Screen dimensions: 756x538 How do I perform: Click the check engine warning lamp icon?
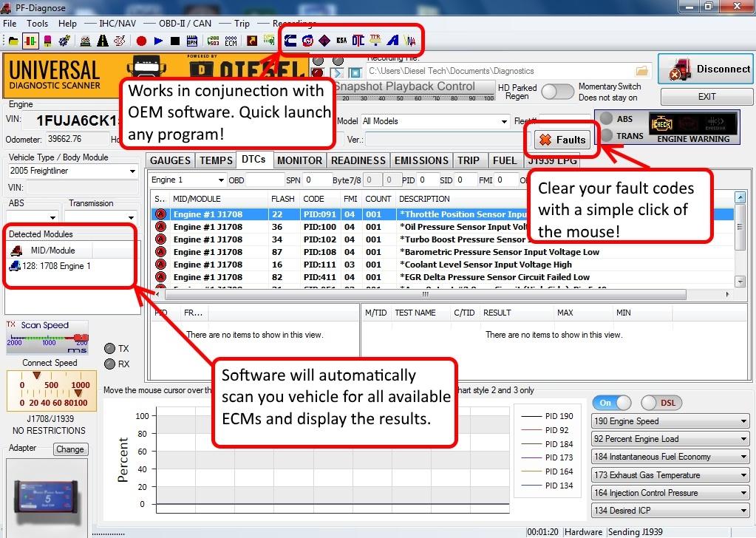661,124
